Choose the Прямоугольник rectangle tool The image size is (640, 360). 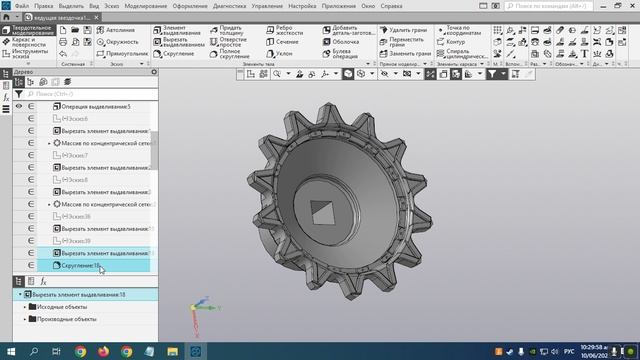tap(122, 53)
